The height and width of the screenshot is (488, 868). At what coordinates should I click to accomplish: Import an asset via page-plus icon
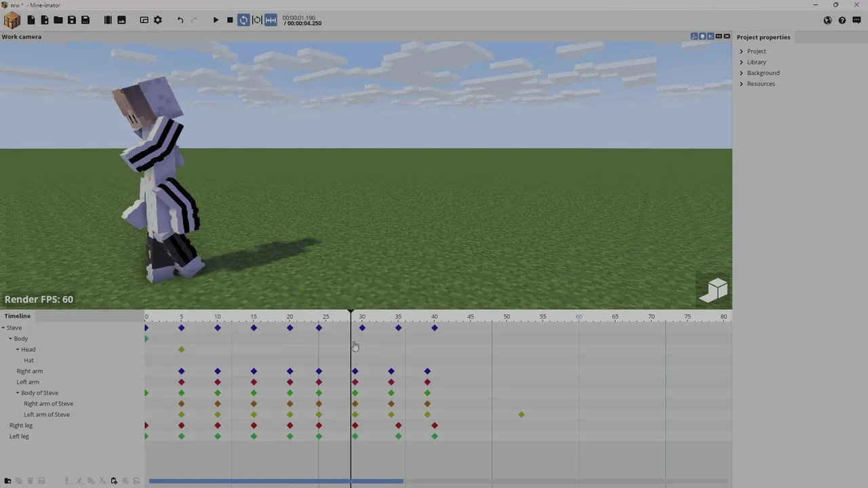tap(45, 20)
